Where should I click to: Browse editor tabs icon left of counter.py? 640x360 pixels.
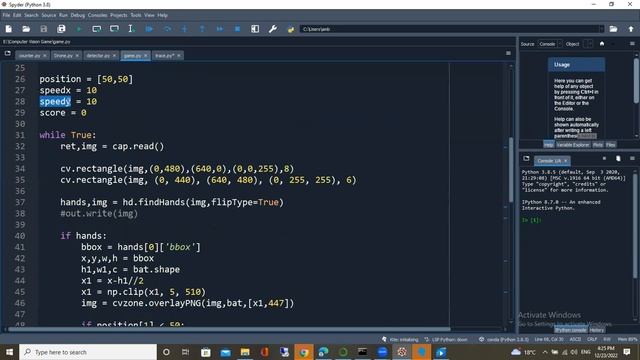8,53
